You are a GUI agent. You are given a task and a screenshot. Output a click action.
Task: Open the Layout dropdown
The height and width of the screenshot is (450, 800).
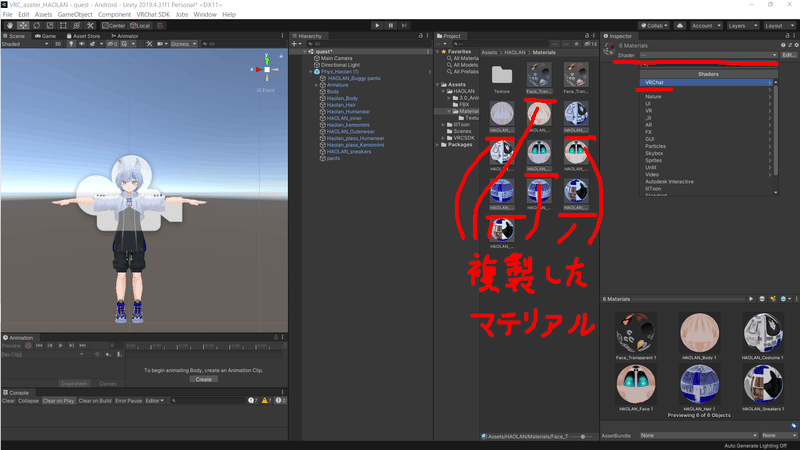point(779,26)
